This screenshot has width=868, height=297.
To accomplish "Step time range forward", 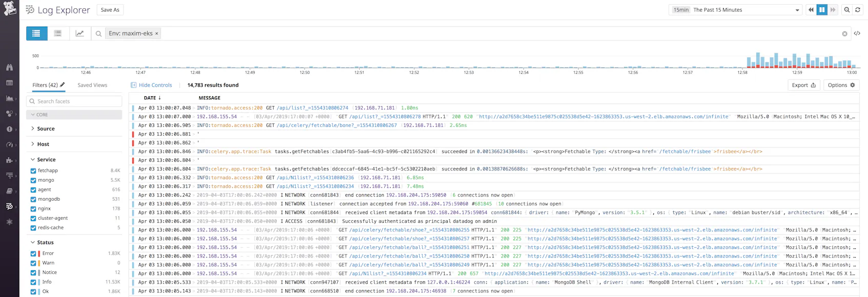I will 833,10.
